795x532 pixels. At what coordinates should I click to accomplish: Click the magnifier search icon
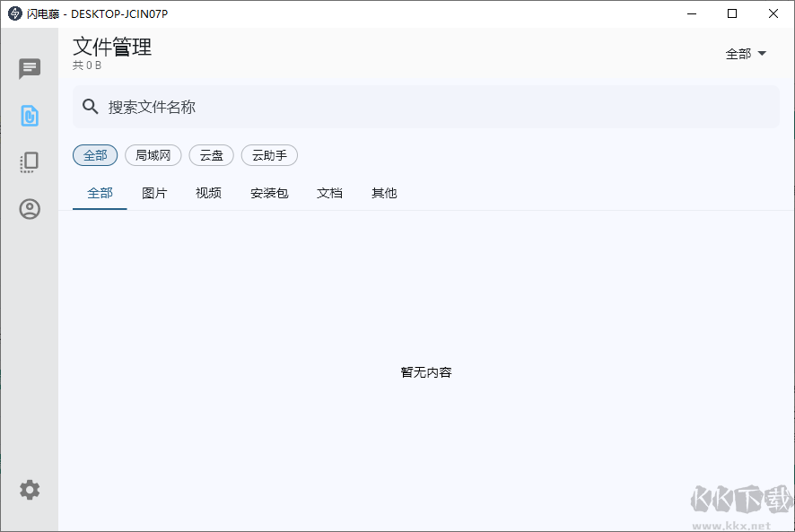pos(91,107)
